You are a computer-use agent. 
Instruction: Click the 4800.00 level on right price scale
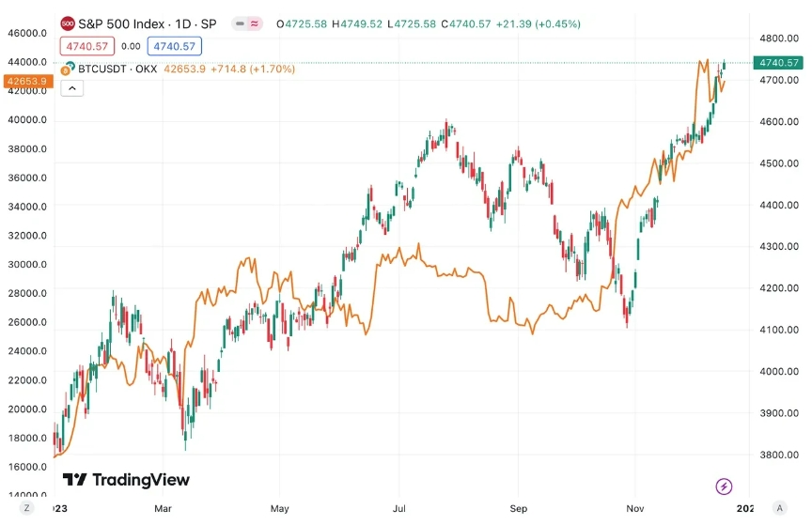click(x=779, y=39)
